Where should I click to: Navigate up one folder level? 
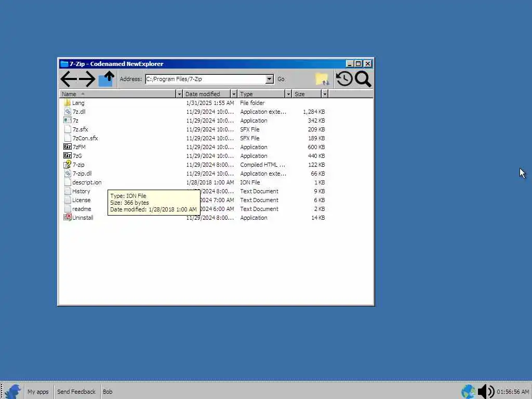(x=106, y=79)
